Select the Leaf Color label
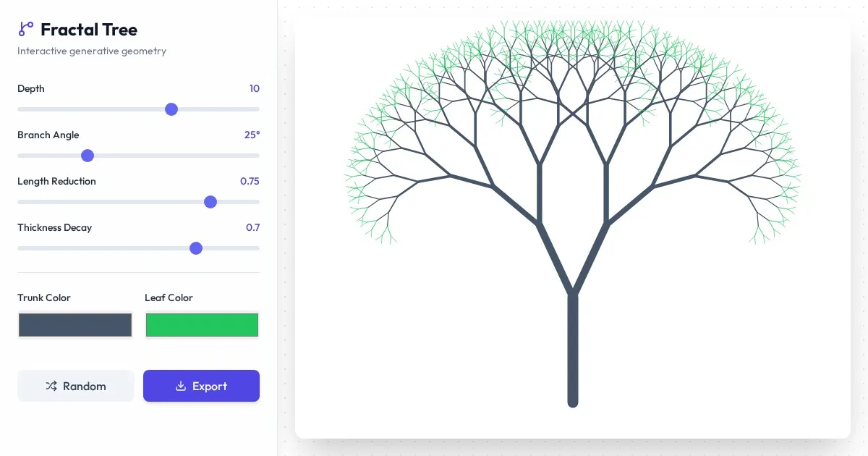 pyautogui.click(x=169, y=297)
